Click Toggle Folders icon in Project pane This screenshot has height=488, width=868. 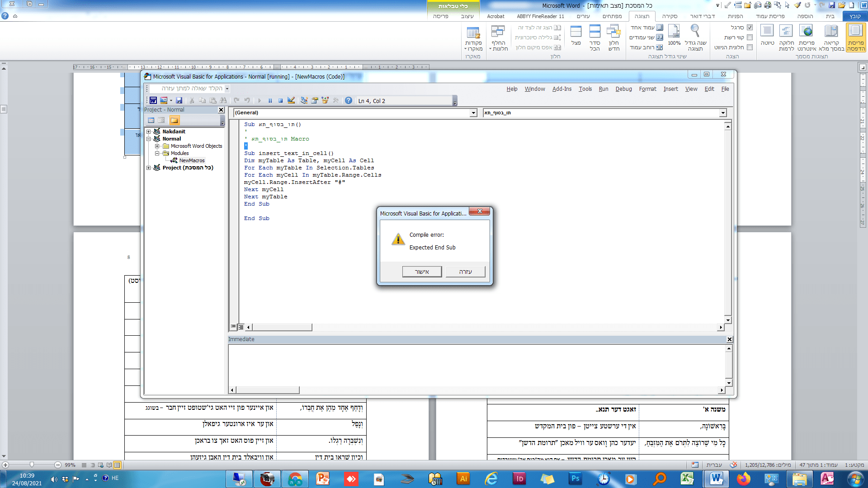tap(175, 120)
